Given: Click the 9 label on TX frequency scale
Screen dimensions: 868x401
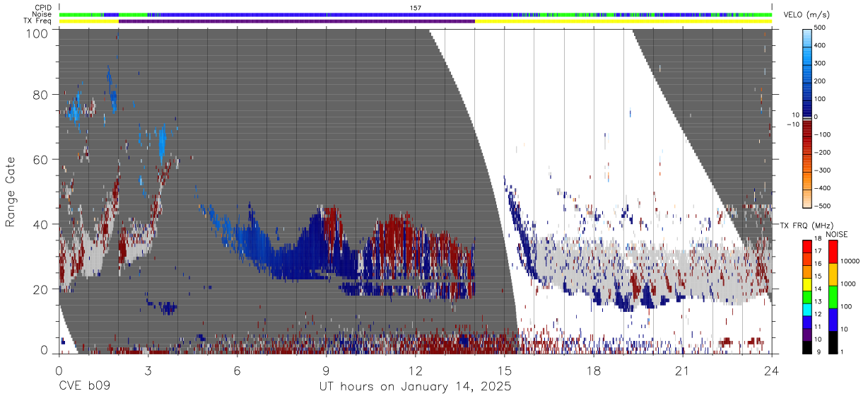Looking at the screenshot, I should pos(819,352).
